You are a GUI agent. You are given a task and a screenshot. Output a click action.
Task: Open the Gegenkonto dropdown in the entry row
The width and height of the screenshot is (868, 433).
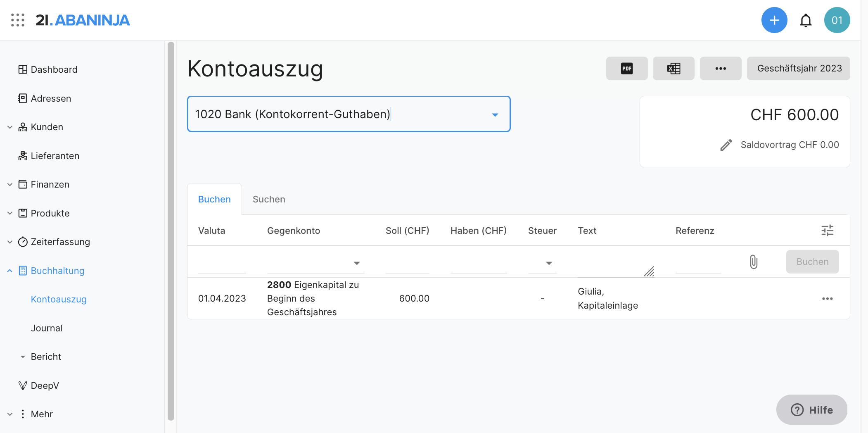[356, 263]
